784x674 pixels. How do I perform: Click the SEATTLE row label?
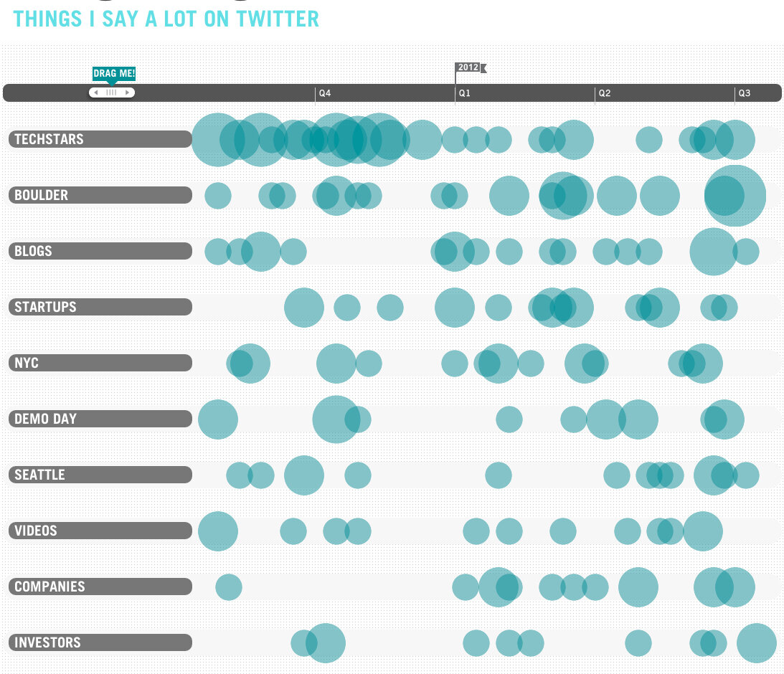click(100, 475)
